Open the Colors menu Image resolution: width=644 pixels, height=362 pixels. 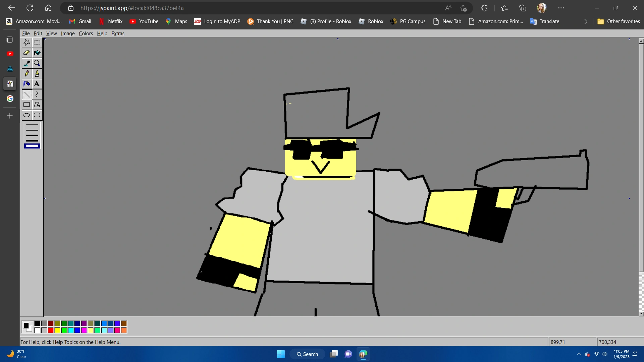(86, 34)
